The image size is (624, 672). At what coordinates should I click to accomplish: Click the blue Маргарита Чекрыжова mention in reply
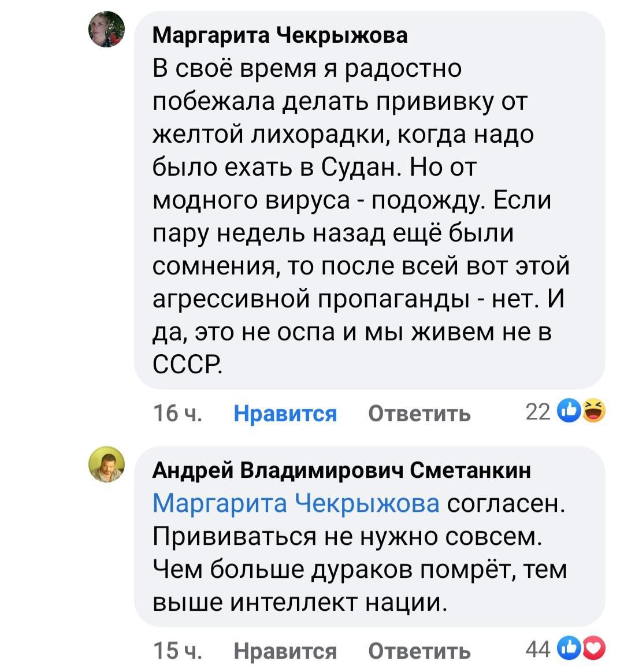tap(296, 503)
